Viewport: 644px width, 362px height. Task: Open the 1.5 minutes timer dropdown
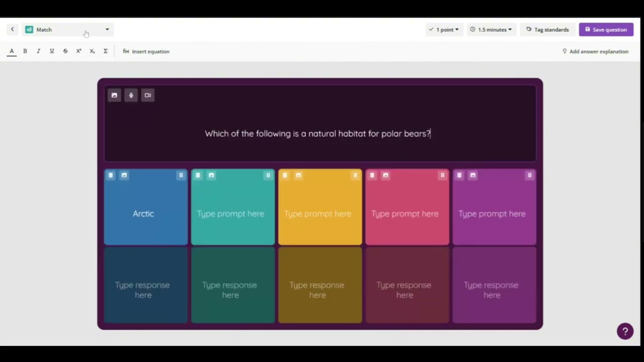click(x=491, y=30)
